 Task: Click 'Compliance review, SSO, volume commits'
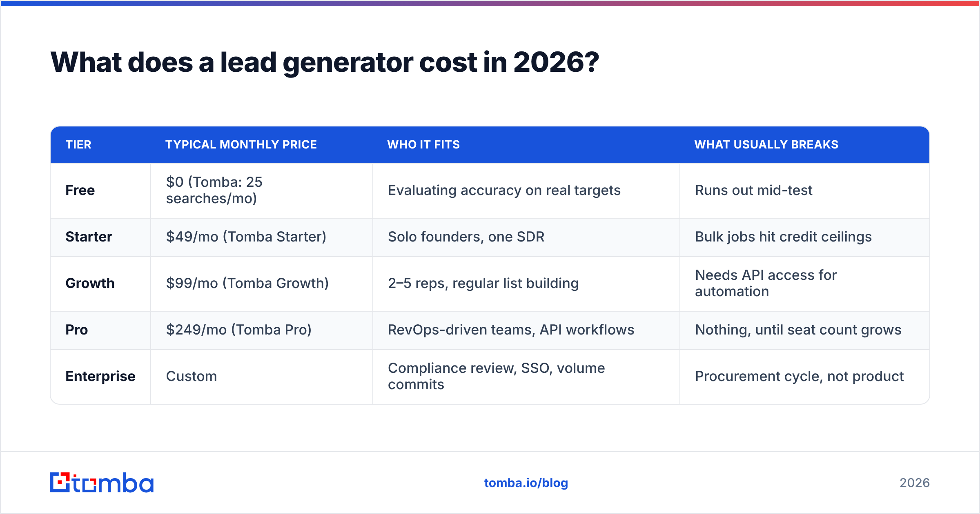click(x=496, y=377)
